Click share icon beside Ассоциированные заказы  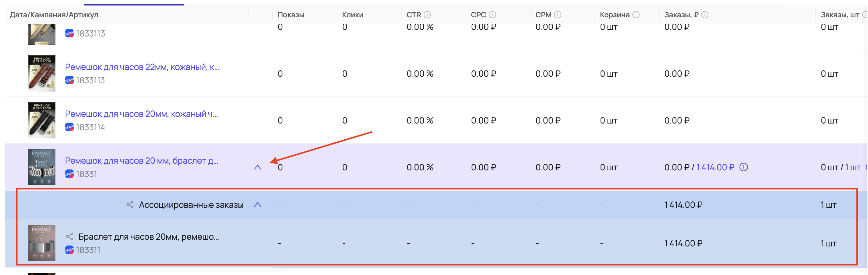(x=130, y=205)
